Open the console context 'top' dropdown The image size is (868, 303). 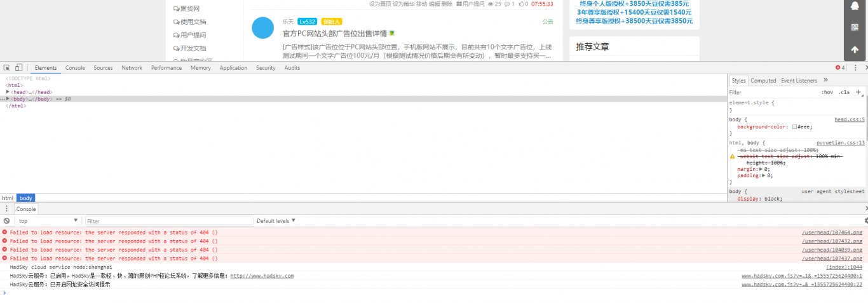[48, 221]
